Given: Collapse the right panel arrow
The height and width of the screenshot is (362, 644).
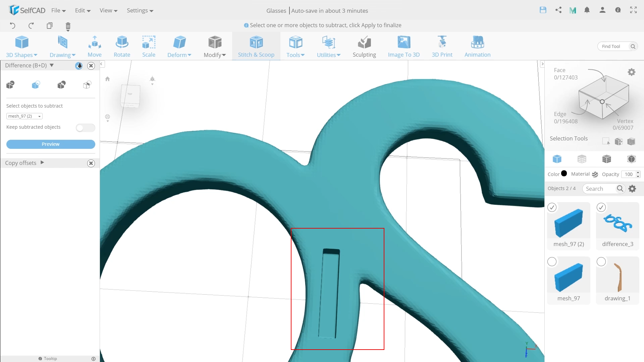Looking at the screenshot, I should pos(542,64).
